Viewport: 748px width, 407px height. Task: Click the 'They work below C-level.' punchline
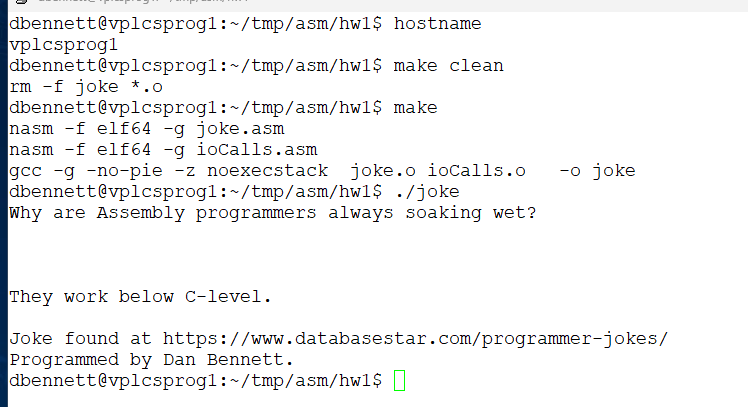tap(141, 297)
